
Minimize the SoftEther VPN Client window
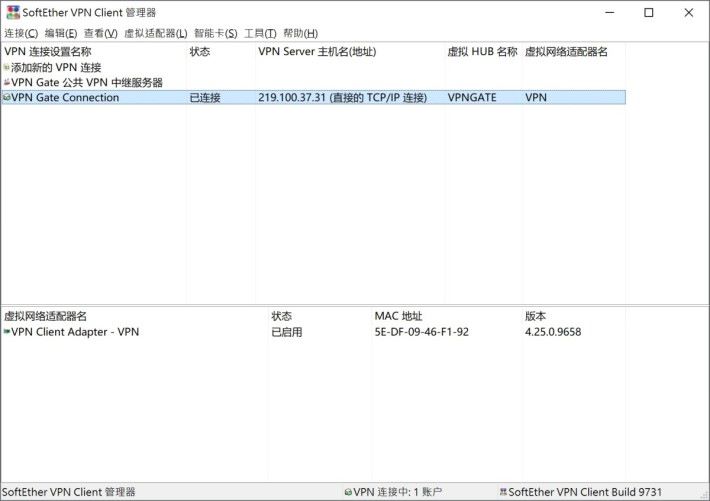coord(609,12)
